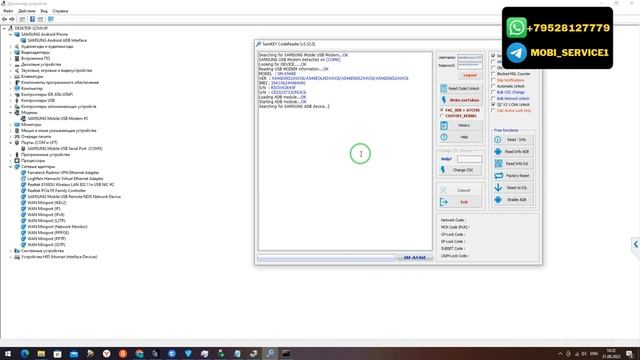Open the Файл menu in Device Manager
640x360 pixels.
pyautogui.click(x=8, y=11)
